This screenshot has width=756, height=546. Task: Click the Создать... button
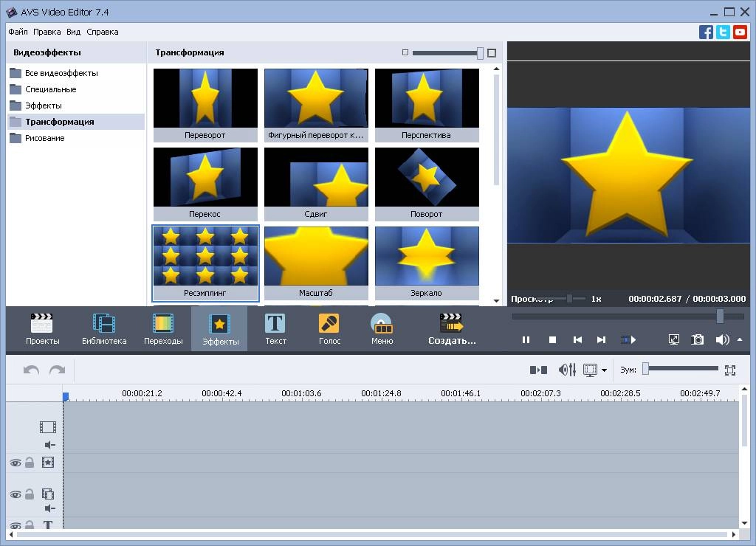(x=452, y=329)
